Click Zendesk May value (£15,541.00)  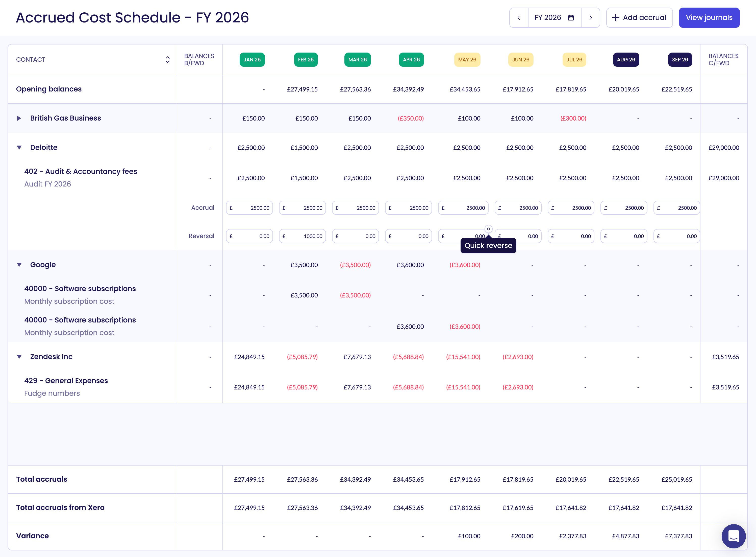tap(463, 357)
